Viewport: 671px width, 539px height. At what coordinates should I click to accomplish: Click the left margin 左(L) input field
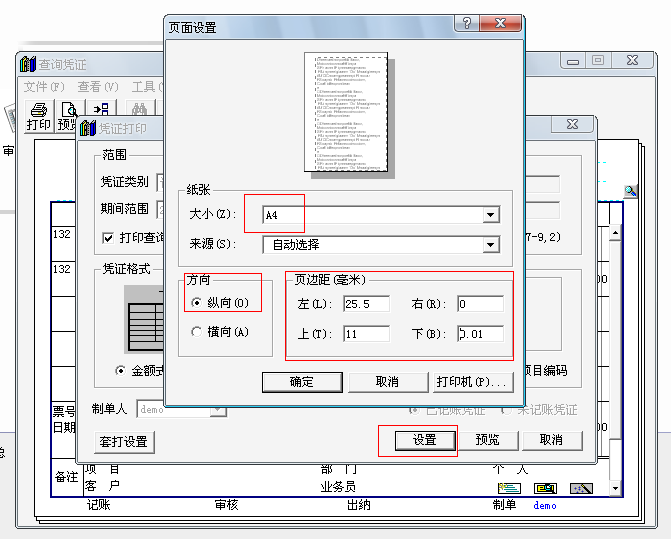(x=366, y=304)
